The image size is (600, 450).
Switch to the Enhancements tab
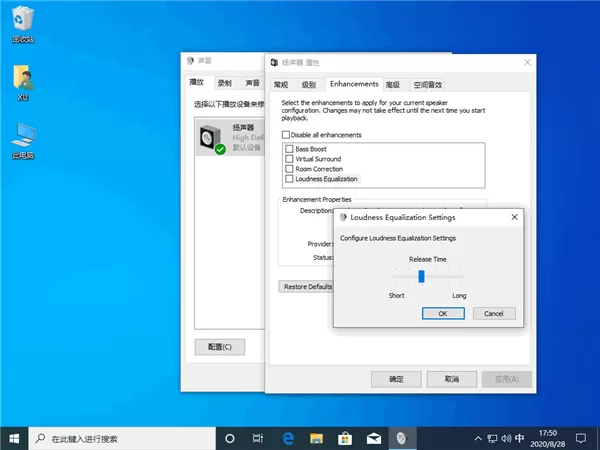point(354,84)
